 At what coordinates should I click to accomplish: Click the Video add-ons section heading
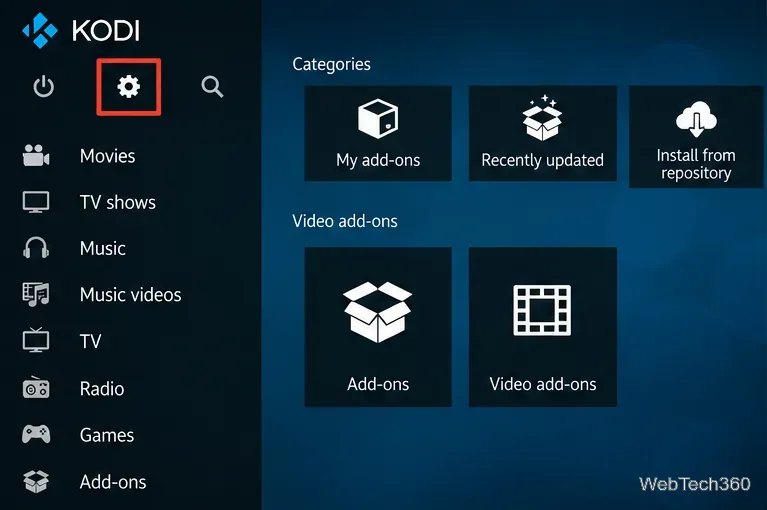[345, 221]
